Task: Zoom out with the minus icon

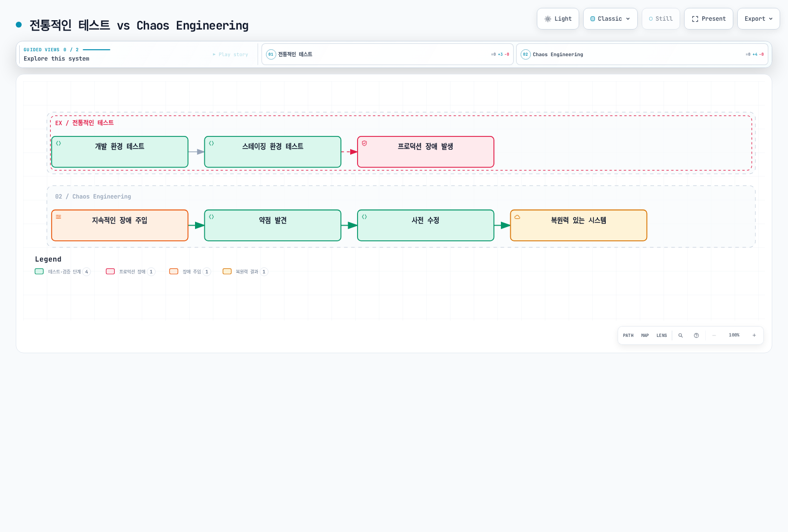Action: coord(714,335)
